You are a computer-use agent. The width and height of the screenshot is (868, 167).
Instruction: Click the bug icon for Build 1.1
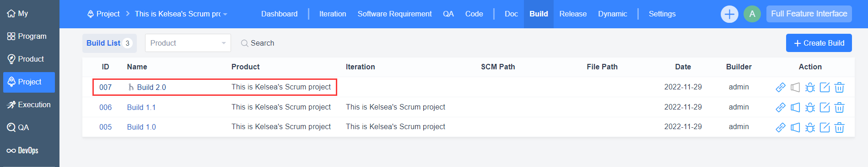coord(810,107)
